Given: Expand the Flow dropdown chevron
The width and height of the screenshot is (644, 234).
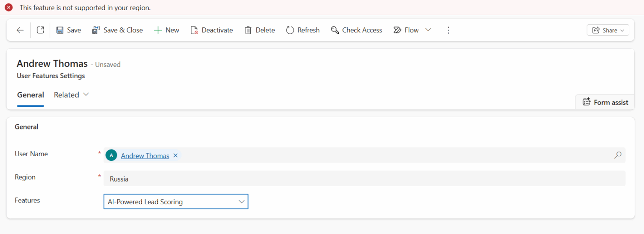Looking at the screenshot, I should (x=428, y=30).
